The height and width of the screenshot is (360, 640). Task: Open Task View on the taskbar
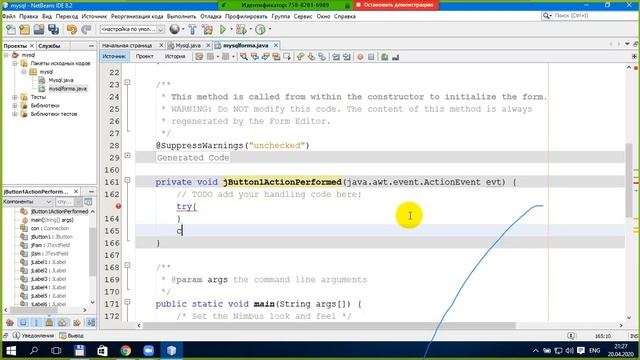[x=56, y=351]
